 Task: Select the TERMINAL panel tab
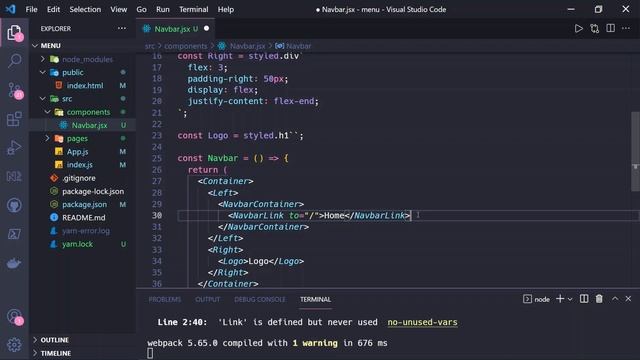[x=316, y=300]
